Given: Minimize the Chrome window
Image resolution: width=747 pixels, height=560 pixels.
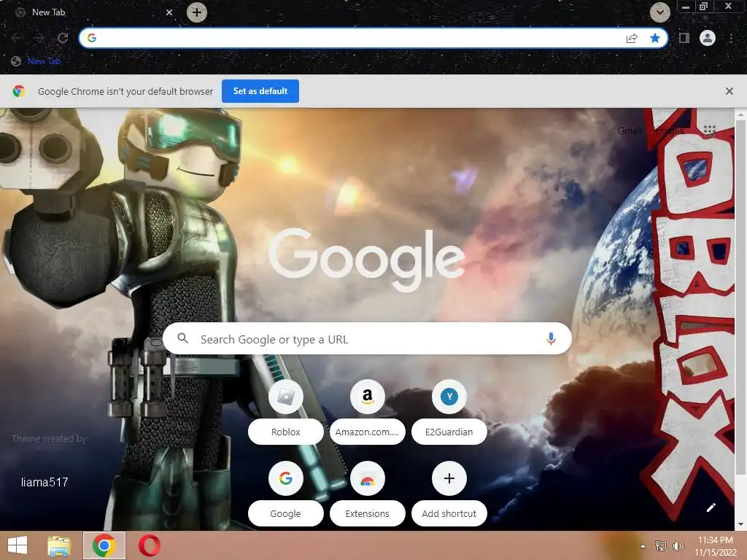Looking at the screenshot, I should click(686, 7).
